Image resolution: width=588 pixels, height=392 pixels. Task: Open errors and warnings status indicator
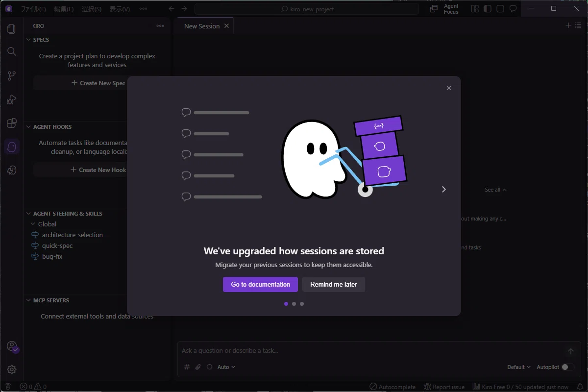[x=33, y=387]
